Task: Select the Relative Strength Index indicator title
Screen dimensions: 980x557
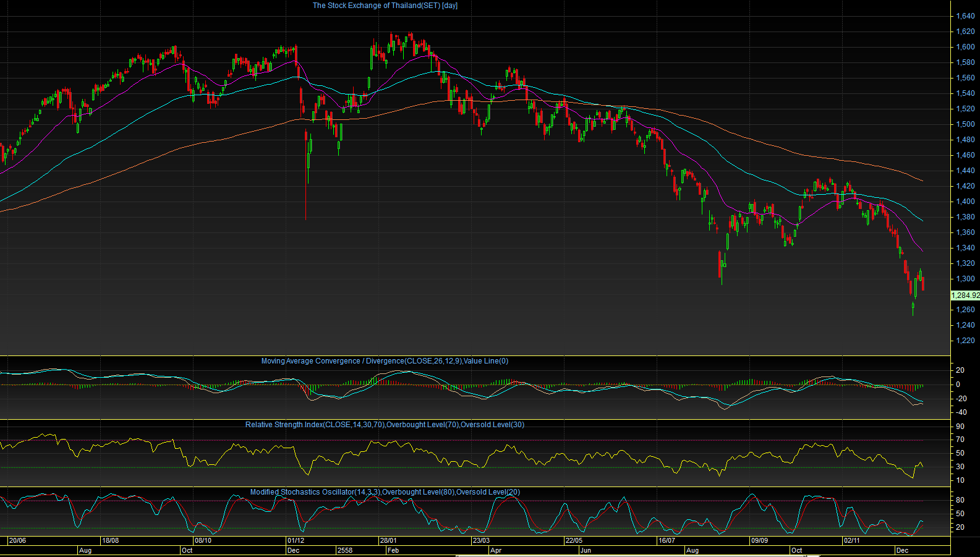Action: click(385, 425)
